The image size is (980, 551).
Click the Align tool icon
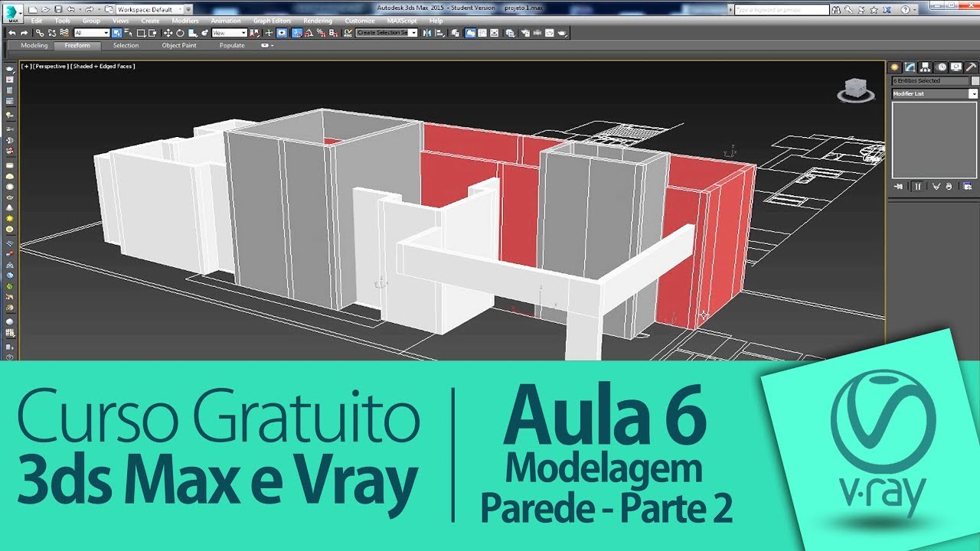pyautogui.click(x=440, y=33)
